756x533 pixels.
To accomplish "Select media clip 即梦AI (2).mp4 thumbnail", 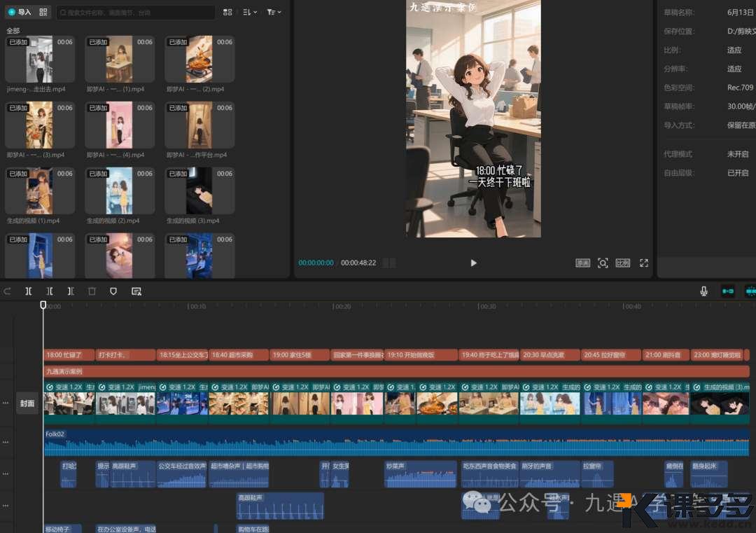I will pyautogui.click(x=199, y=59).
